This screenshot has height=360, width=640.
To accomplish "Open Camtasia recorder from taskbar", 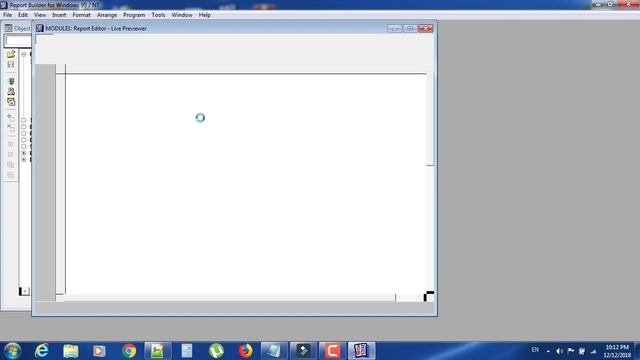I will [x=332, y=351].
